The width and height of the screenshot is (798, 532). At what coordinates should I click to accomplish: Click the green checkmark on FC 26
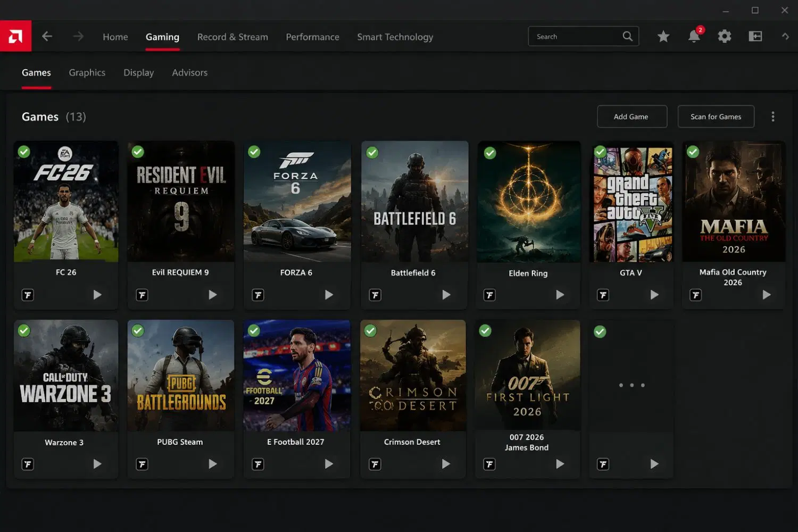coord(24,152)
